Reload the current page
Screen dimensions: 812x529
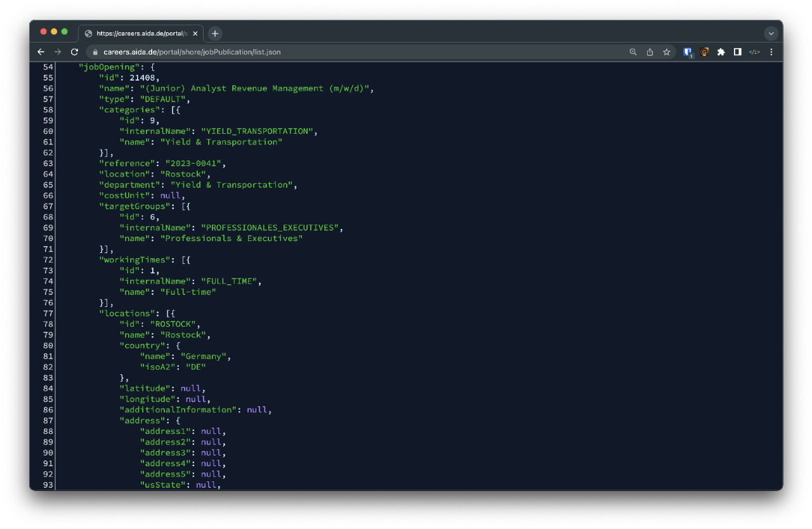pos(74,51)
